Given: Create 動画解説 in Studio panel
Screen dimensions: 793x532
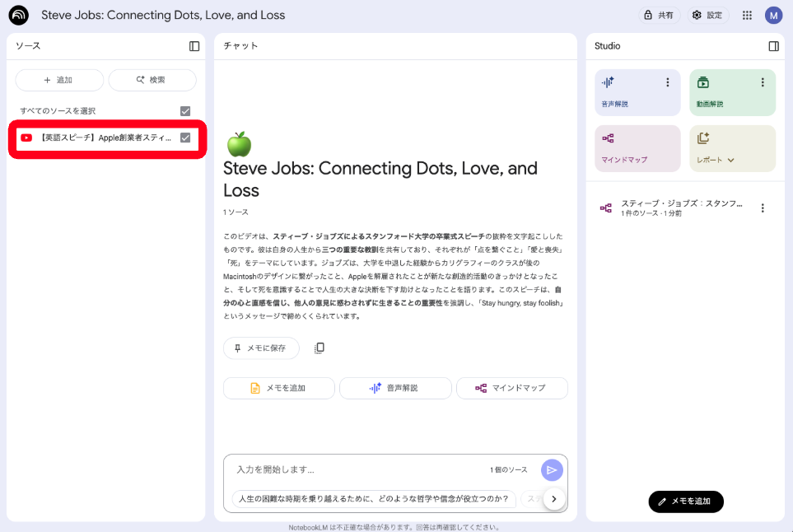Looking at the screenshot, I should pos(732,92).
